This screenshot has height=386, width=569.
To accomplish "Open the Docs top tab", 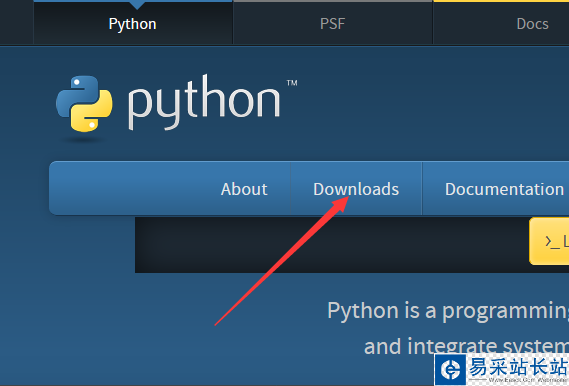I will pos(532,23).
